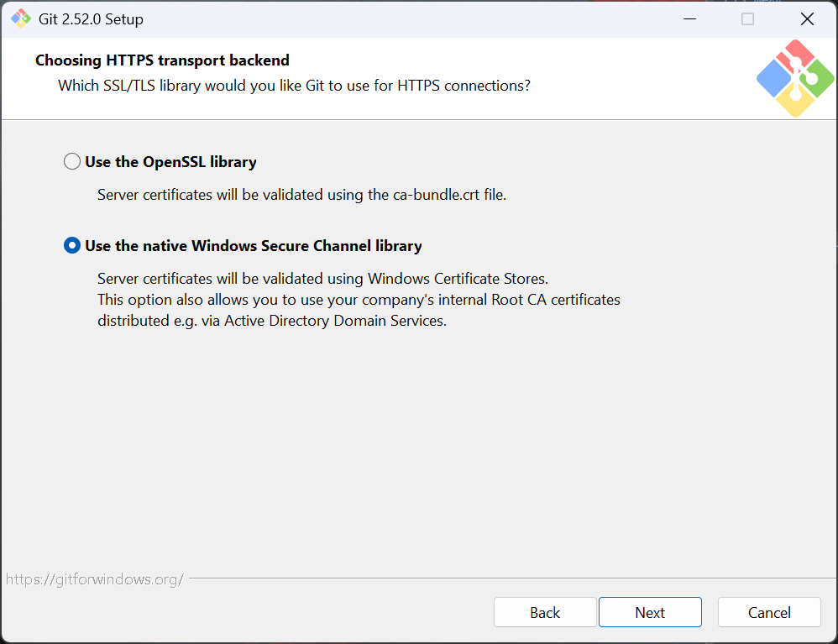This screenshot has height=644, width=838.
Task: Click the ca-bundle.crt description line
Action: (x=301, y=195)
